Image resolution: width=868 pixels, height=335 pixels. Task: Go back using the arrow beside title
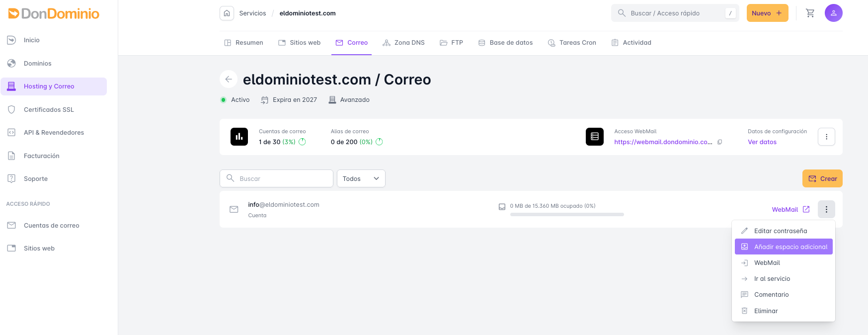229,79
